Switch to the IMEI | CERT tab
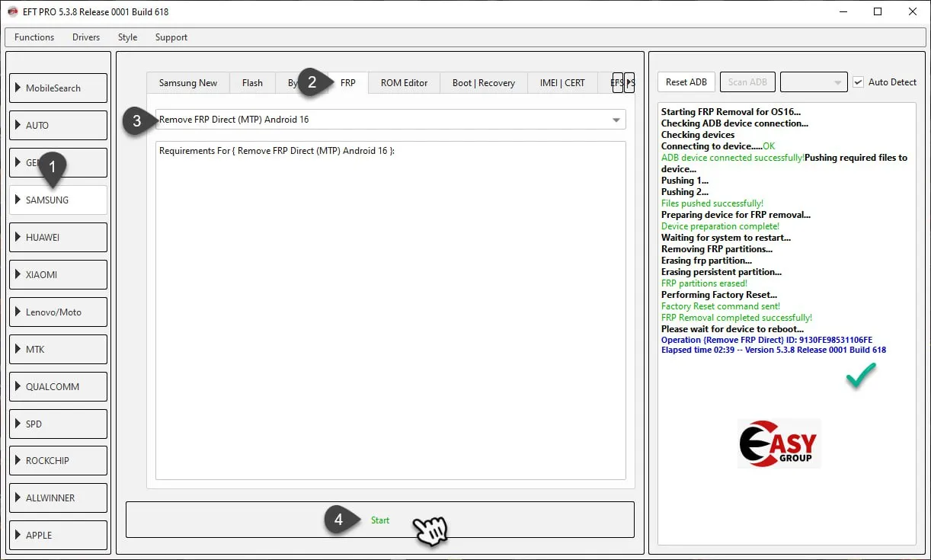931x560 pixels. tap(561, 83)
